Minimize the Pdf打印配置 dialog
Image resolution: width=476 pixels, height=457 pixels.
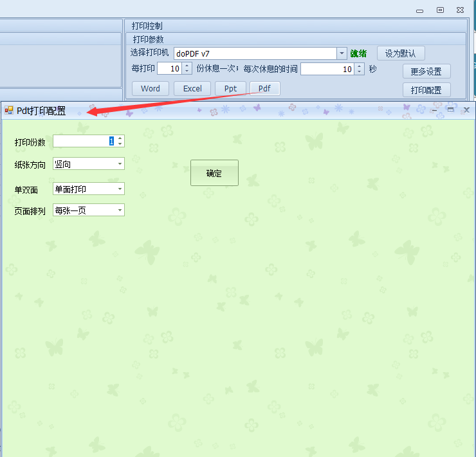(x=434, y=110)
